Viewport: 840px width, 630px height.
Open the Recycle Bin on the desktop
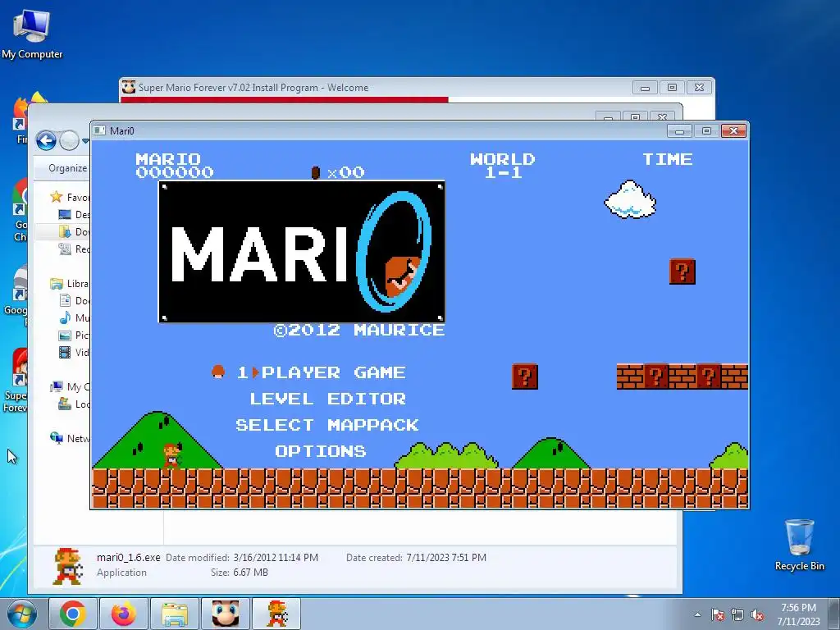click(799, 545)
